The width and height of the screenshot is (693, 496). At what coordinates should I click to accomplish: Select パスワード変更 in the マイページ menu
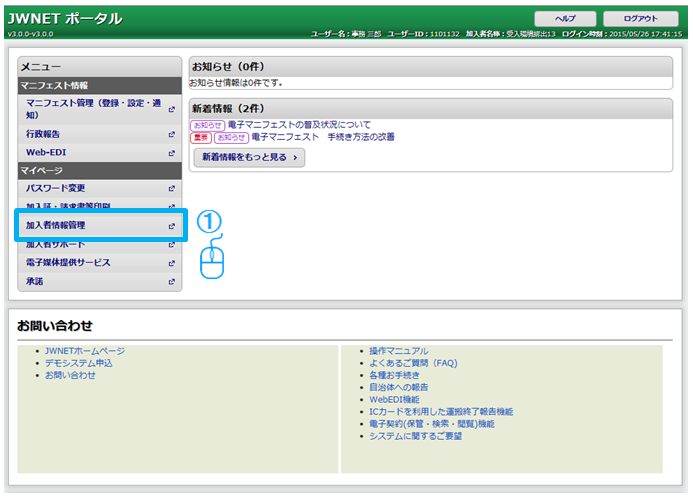tap(100, 188)
